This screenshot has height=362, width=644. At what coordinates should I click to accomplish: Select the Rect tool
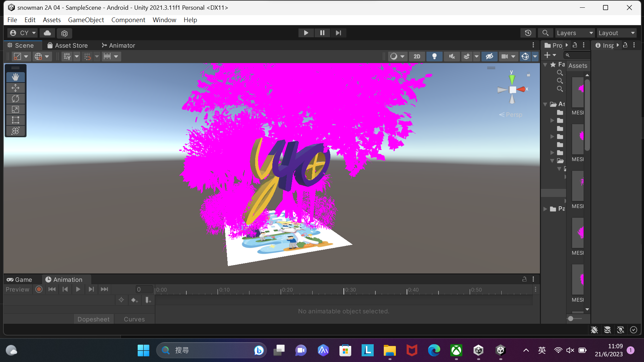pos(15,120)
